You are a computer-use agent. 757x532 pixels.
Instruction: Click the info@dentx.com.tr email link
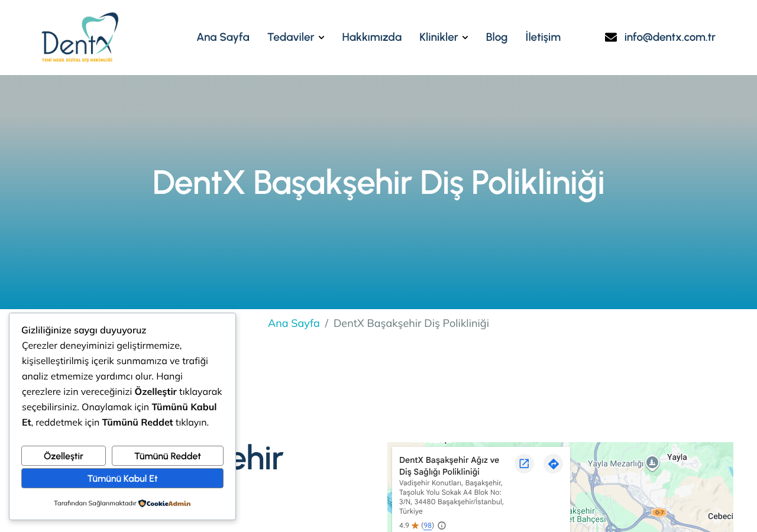[x=669, y=37]
